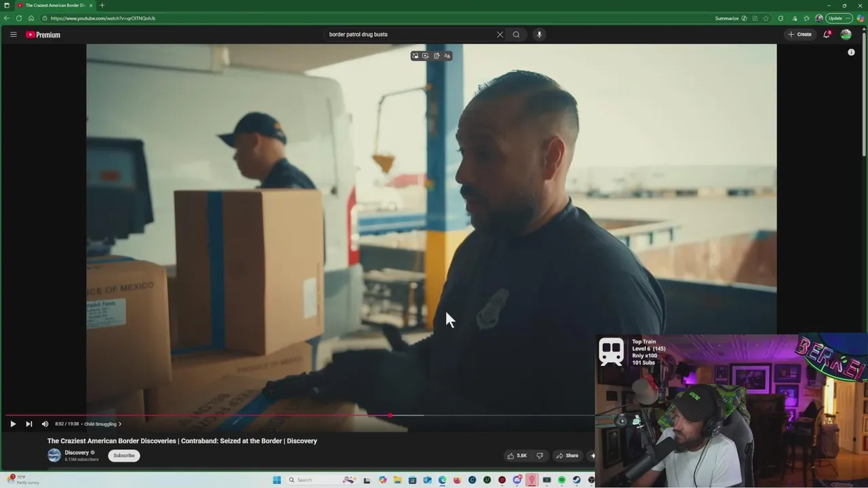Image resolution: width=868 pixels, height=488 pixels.
Task: Click the page vertical scrollbar
Action: 865,95
